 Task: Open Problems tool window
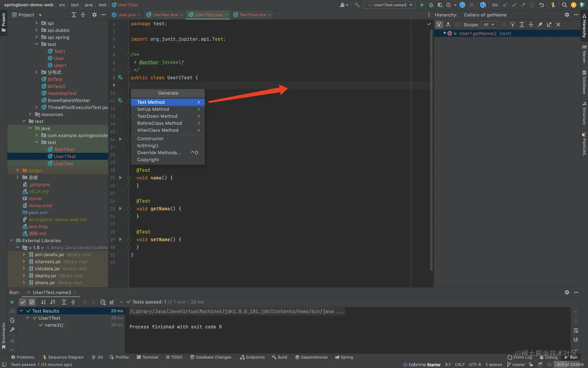23,357
